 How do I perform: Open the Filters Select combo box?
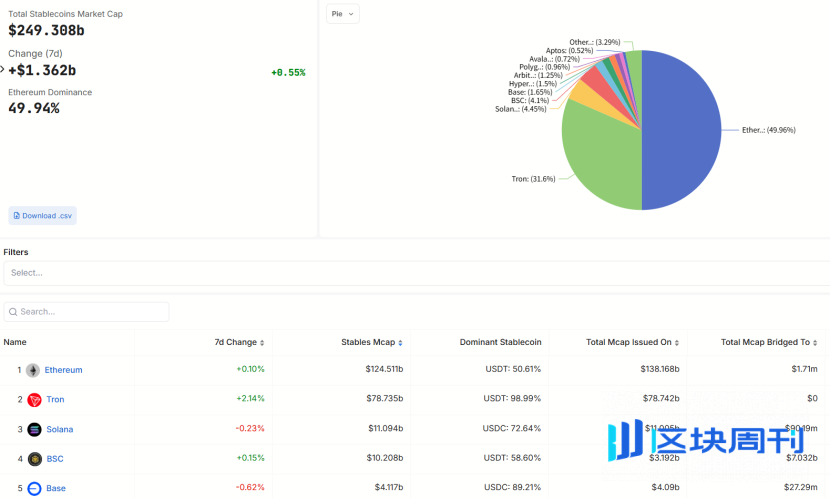(x=417, y=273)
